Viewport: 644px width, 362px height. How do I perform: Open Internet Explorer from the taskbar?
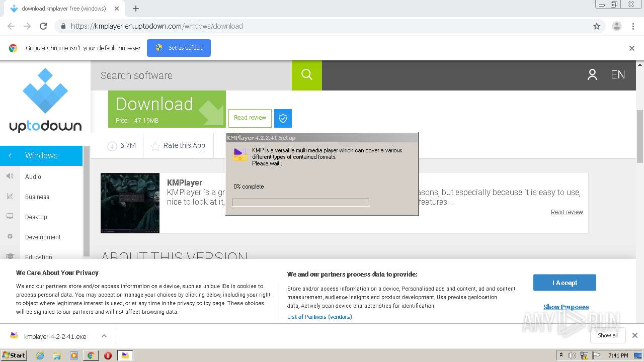pos(40,355)
